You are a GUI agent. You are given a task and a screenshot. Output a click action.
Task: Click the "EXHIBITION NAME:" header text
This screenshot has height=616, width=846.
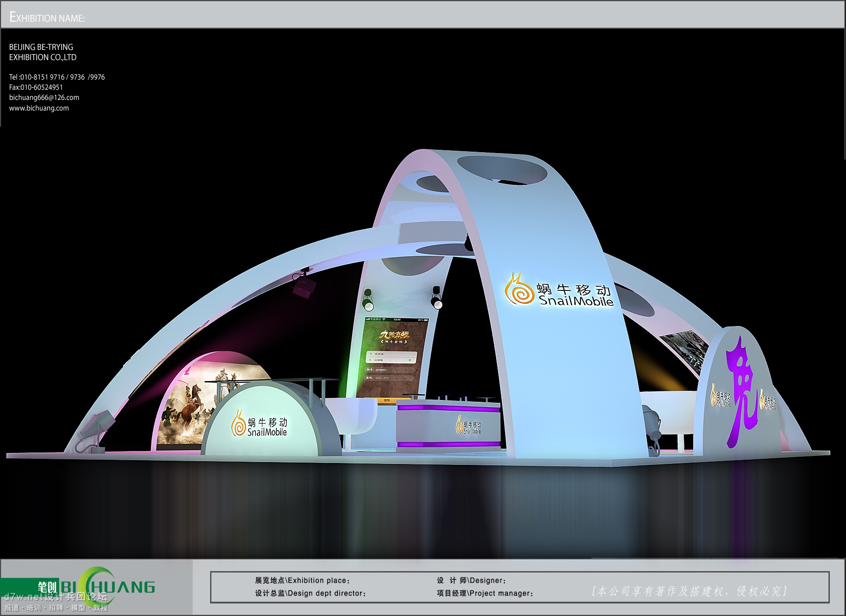pos(47,18)
